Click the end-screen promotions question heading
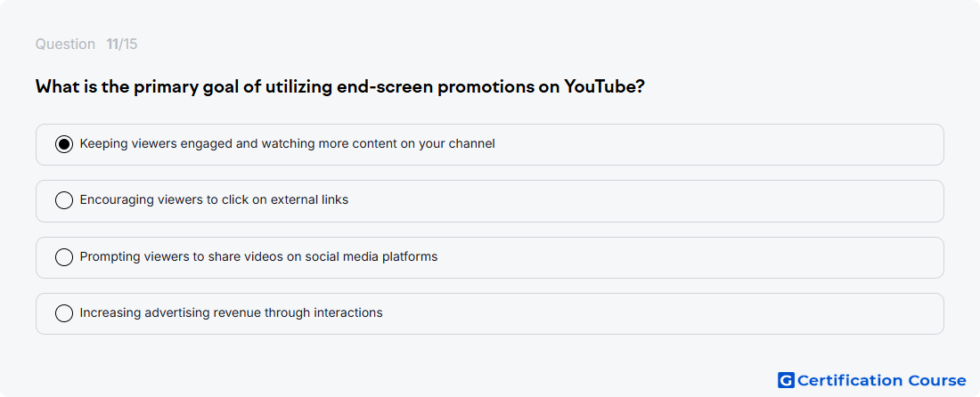Viewport: 980px width, 397px height. pos(340,86)
